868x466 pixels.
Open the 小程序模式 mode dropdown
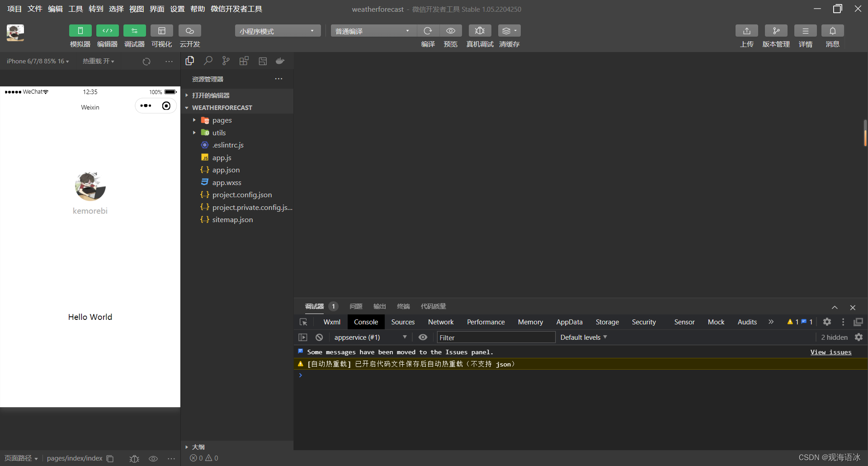[278, 31]
